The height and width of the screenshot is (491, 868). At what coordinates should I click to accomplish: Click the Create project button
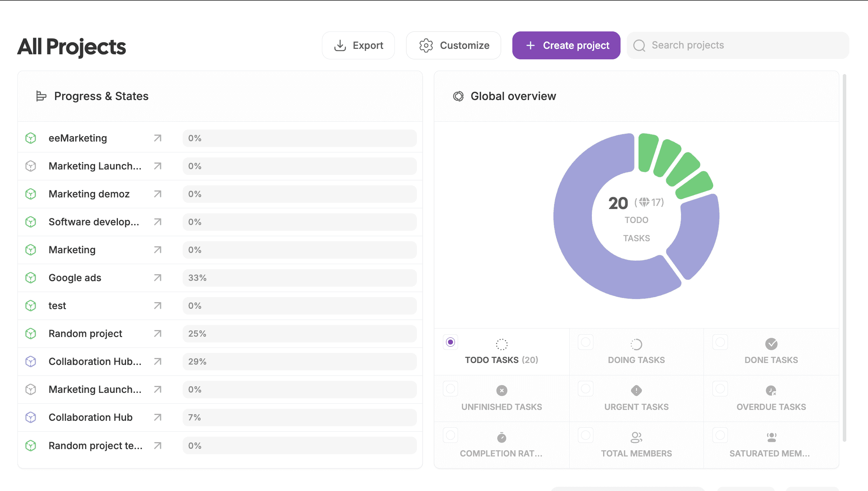click(x=566, y=45)
